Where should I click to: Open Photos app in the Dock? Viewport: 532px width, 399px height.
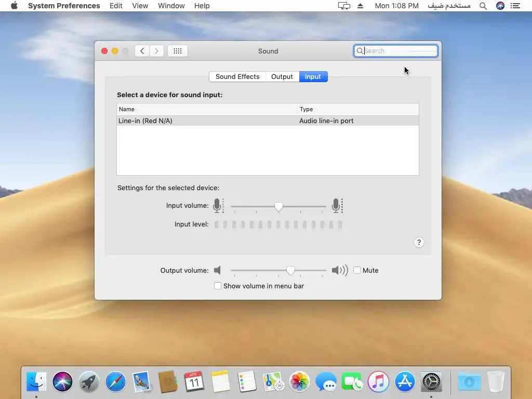click(300, 381)
